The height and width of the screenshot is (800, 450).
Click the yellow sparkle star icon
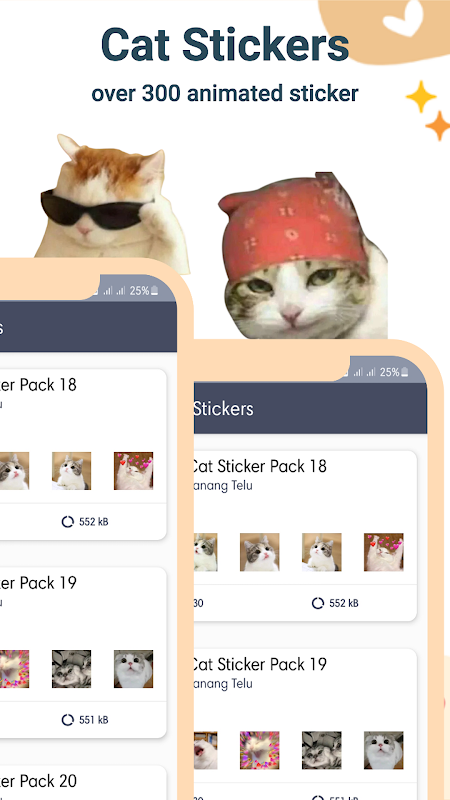pos(421,96)
